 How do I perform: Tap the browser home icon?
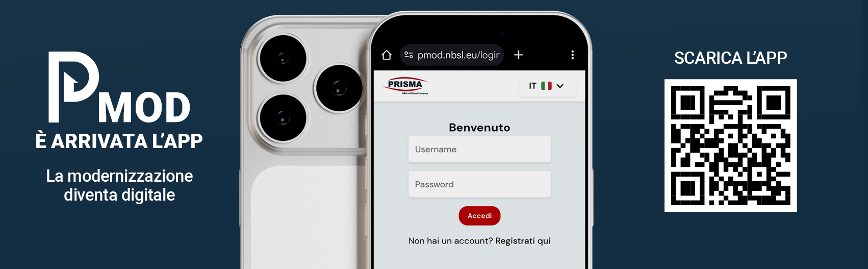(x=387, y=55)
